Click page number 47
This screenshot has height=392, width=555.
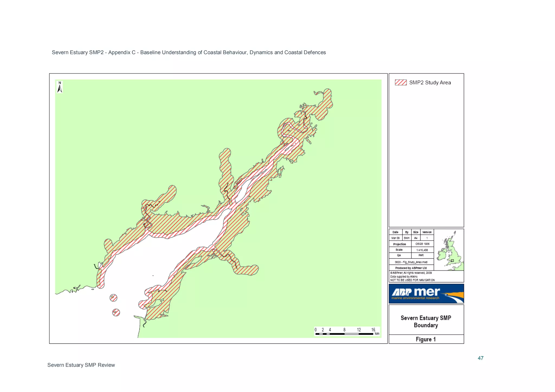(x=480, y=358)
